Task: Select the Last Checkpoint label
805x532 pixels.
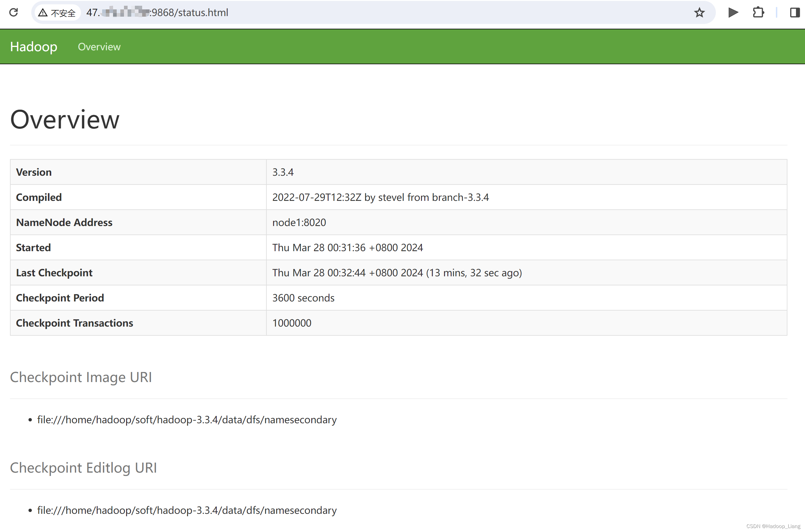Action: coord(54,272)
